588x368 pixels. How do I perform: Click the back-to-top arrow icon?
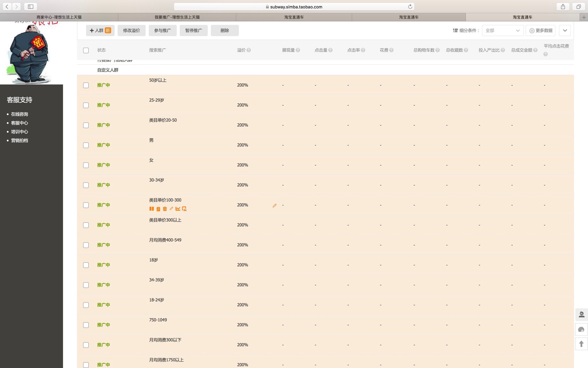coord(581,344)
